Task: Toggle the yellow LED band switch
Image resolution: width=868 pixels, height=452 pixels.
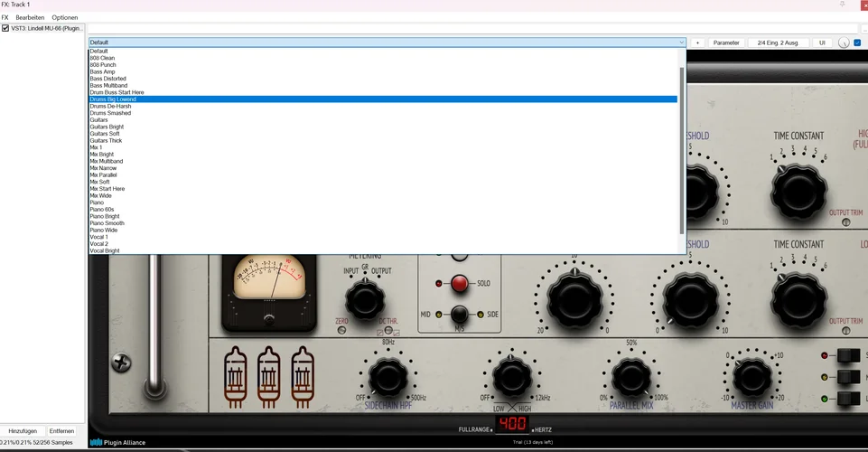Action: (x=848, y=377)
